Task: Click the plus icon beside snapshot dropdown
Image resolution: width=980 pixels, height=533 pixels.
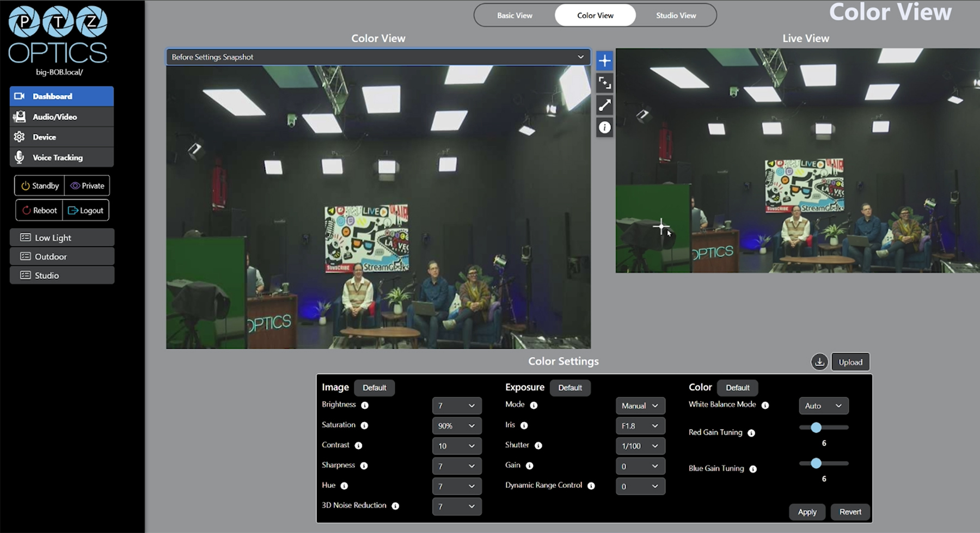Action: click(x=604, y=60)
